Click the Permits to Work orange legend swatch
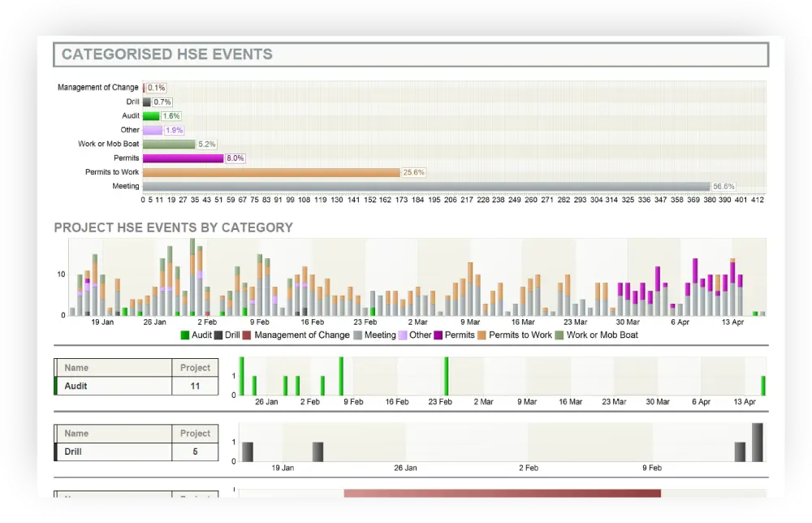Screen dimensions: 812x523 click(482, 335)
